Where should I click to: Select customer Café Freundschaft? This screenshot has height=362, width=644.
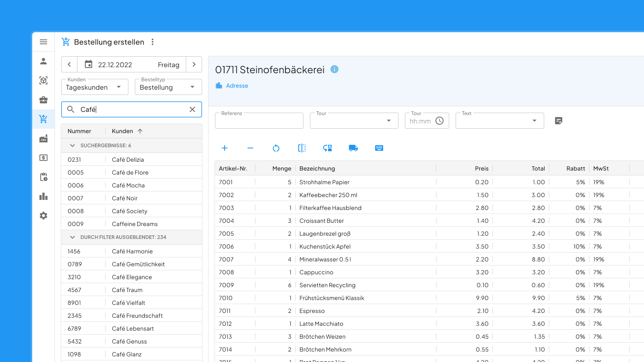point(132,316)
